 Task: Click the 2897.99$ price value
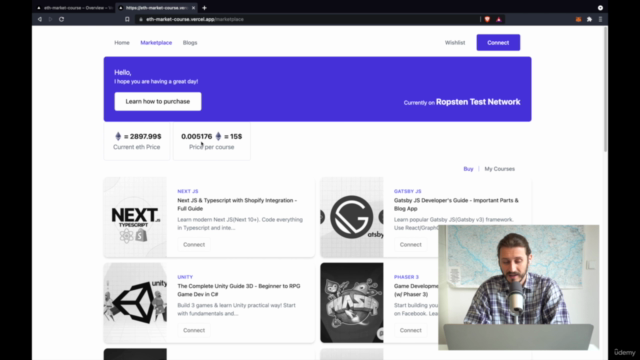pyautogui.click(x=146, y=136)
